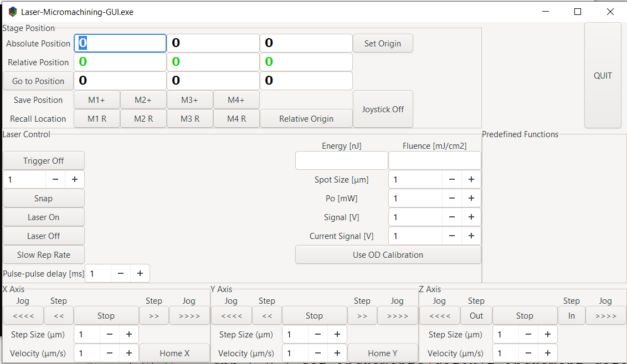Screen dimensions: 627x364
Task: Turn the laser on with Laser On
Action: tap(44, 217)
